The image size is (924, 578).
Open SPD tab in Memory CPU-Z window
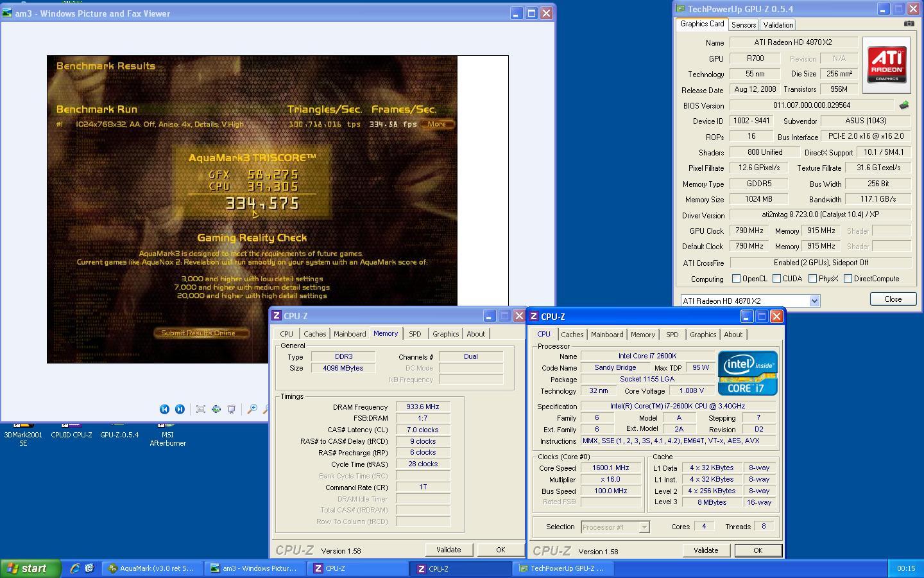pyautogui.click(x=415, y=334)
